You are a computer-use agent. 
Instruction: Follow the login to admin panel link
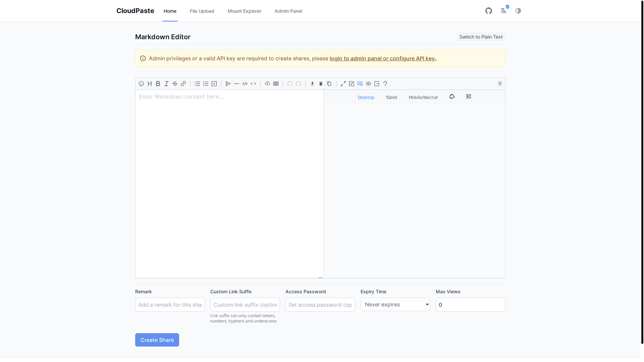382,58
